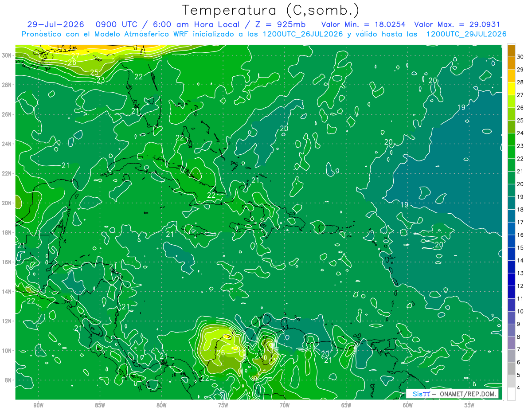Click the "24N" latitude axis label
This screenshot has width=532, height=411.
coord(7,144)
